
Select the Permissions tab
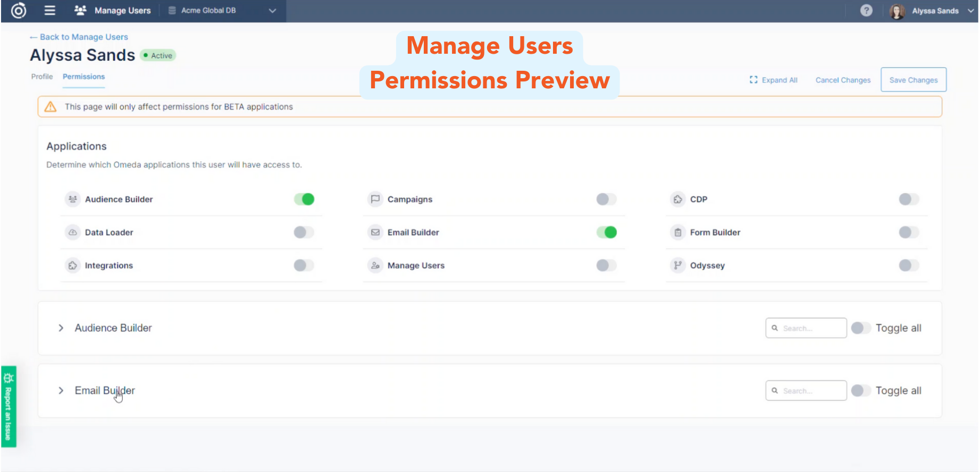tap(83, 77)
